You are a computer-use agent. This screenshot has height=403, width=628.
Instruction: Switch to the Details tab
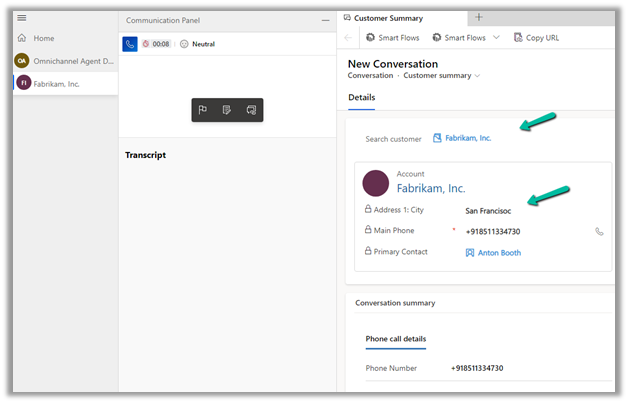[x=361, y=97]
